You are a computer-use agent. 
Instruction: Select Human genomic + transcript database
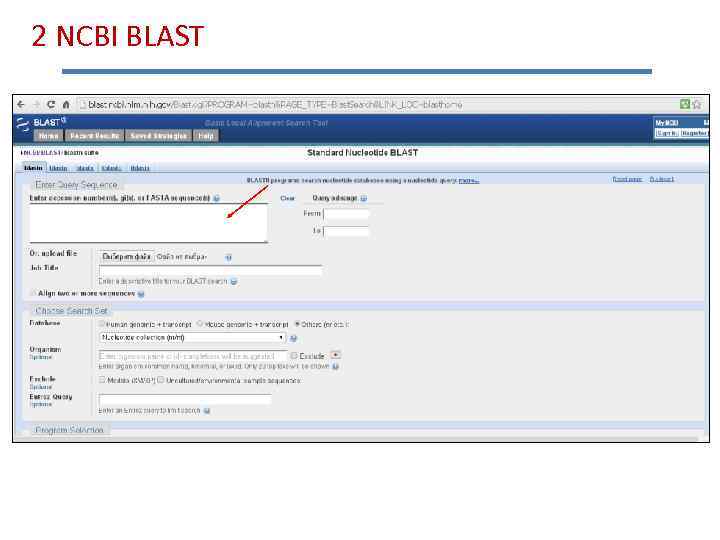[102, 324]
